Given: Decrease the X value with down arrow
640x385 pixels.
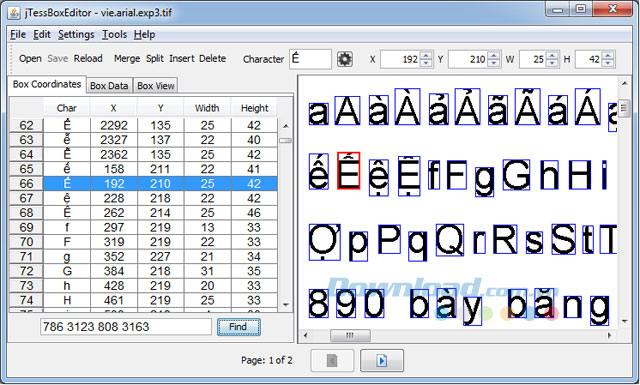Looking at the screenshot, I should [426, 63].
